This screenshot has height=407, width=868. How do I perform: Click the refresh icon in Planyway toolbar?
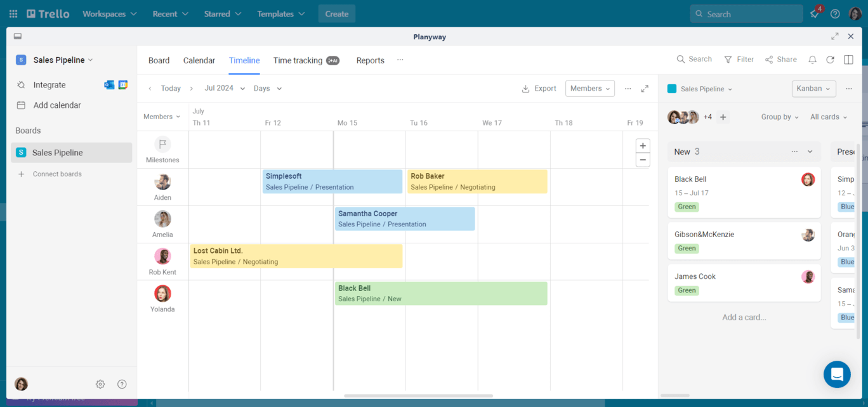point(830,60)
